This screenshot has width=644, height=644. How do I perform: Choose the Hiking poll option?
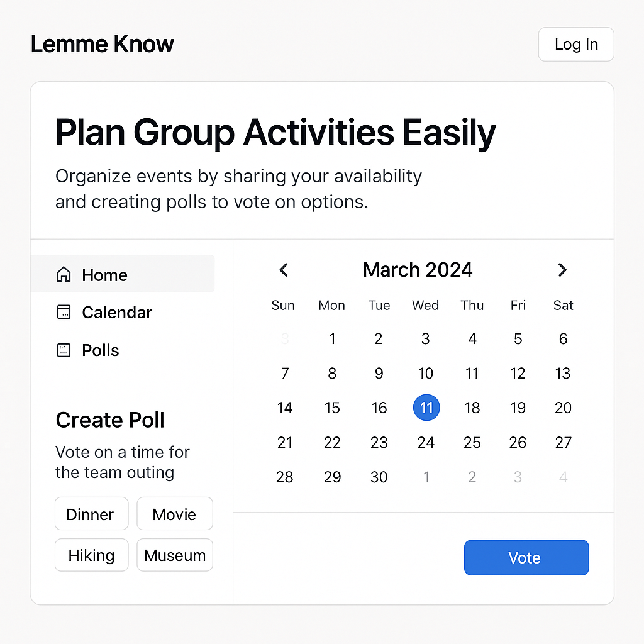pyautogui.click(x=91, y=555)
